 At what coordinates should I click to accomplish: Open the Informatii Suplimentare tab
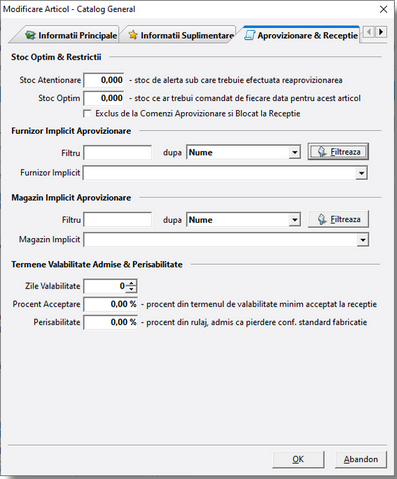tap(181, 35)
